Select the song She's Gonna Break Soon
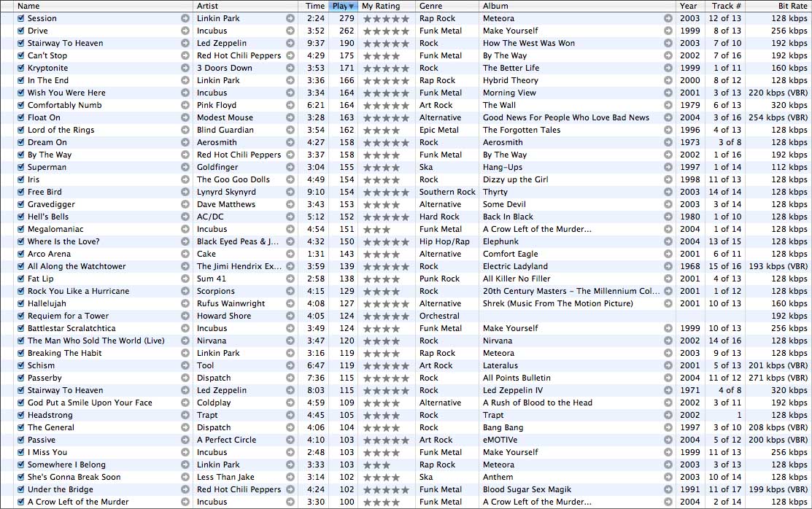This screenshot has width=812, height=509. coord(74,477)
